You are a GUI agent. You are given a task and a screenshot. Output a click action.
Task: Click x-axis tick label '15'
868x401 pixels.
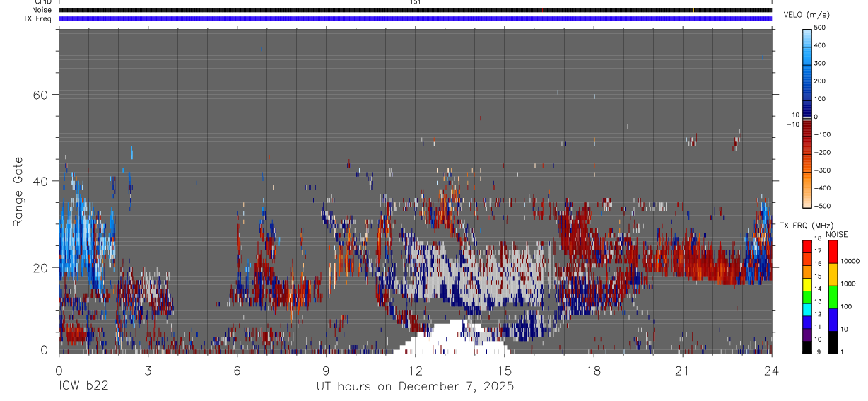pyautogui.click(x=505, y=371)
